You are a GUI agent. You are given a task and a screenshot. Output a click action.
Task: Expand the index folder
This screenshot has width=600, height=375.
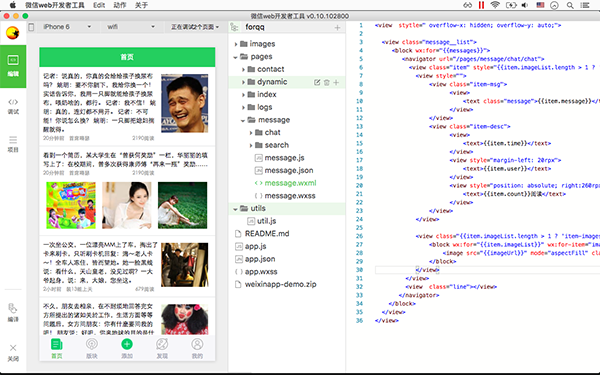point(243,95)
